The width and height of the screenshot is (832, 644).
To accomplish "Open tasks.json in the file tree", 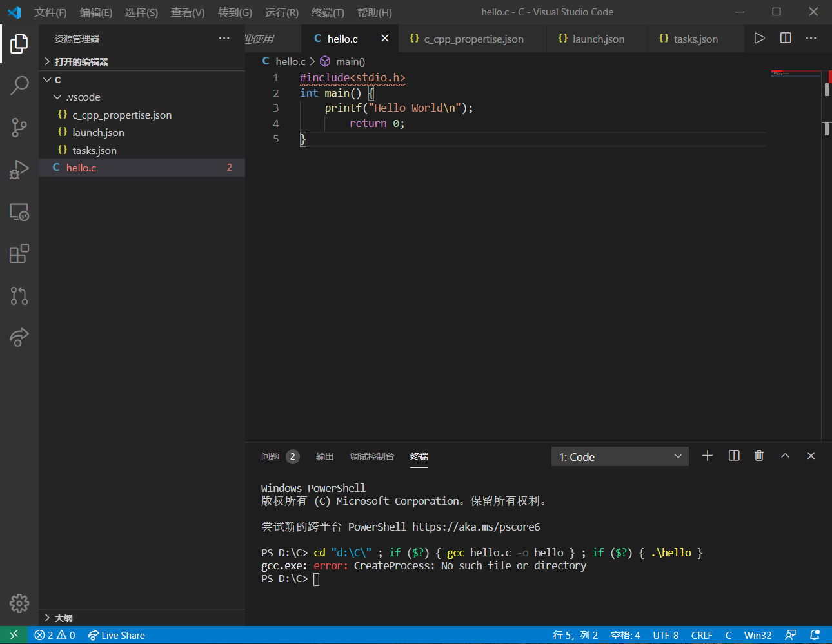I will pyautogui.click(x=142, y=150).
